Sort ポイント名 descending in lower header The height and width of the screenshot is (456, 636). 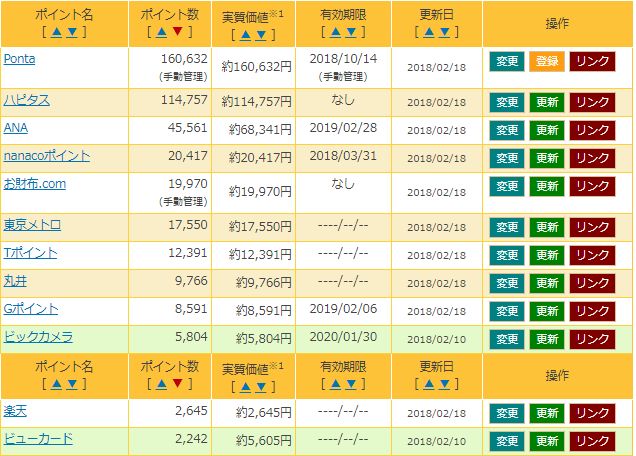pyautogui.click(x=72, y=384)
